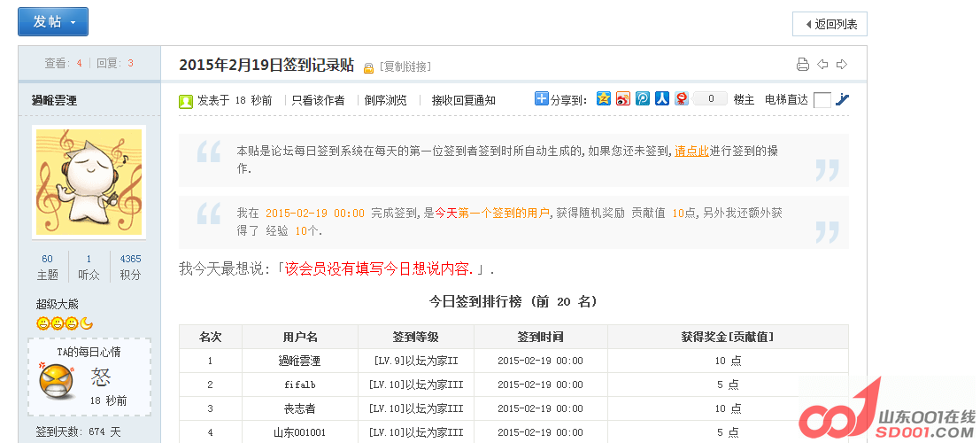Select 只看该作者 to filter by author
The width and height of the screenshot is (980, 443).
[318, 100]
